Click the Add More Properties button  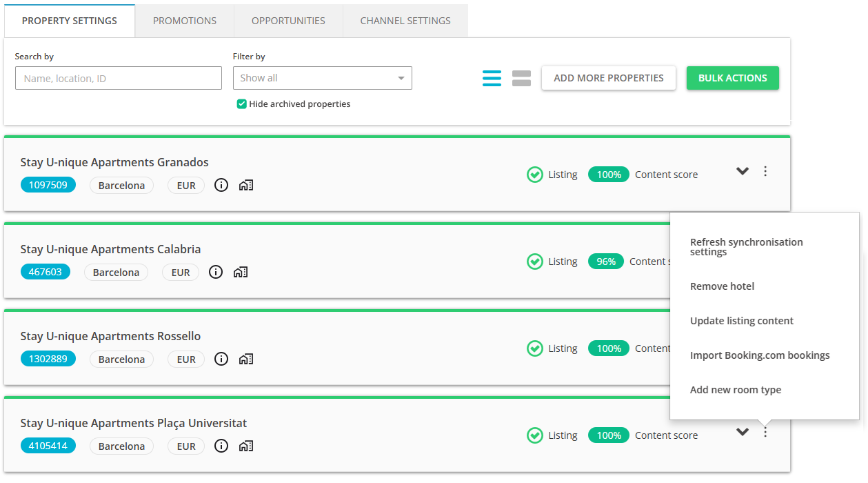click(x=609, y=78)
